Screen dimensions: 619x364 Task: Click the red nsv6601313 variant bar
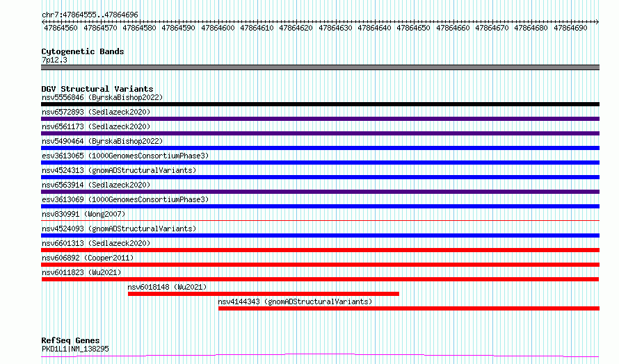pos(320,250)
